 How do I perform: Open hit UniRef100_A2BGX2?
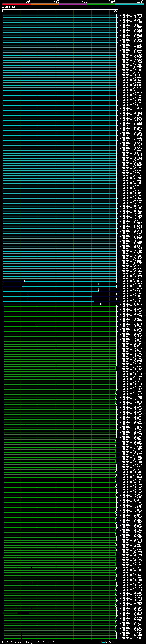(131, 321)
